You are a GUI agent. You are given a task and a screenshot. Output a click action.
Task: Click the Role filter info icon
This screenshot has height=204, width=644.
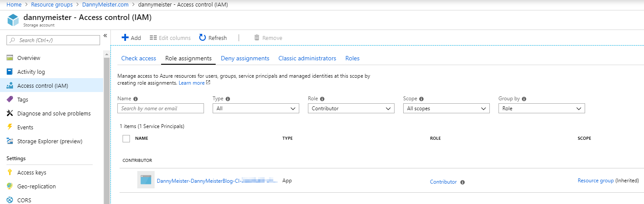pos(322,99)
